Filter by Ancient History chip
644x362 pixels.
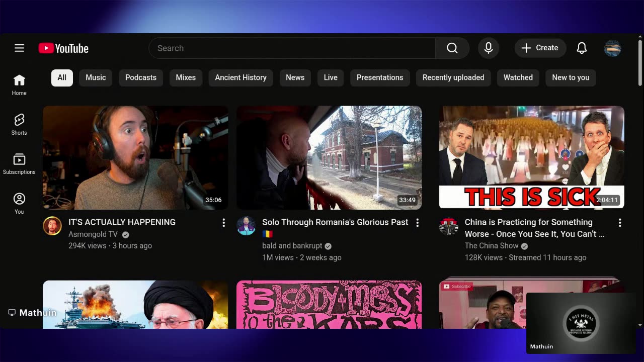240,77
